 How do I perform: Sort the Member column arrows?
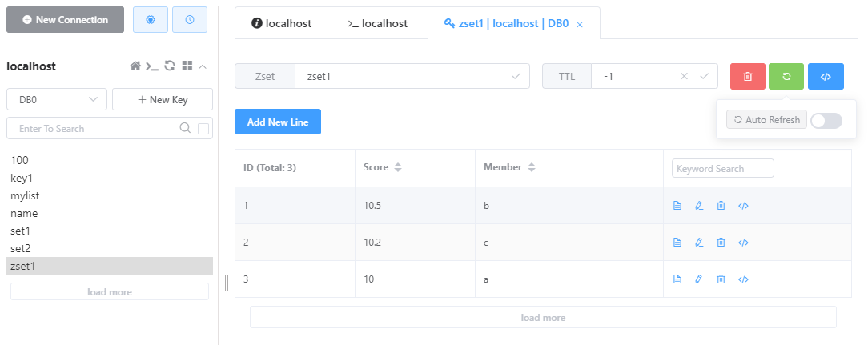[532, 167]
